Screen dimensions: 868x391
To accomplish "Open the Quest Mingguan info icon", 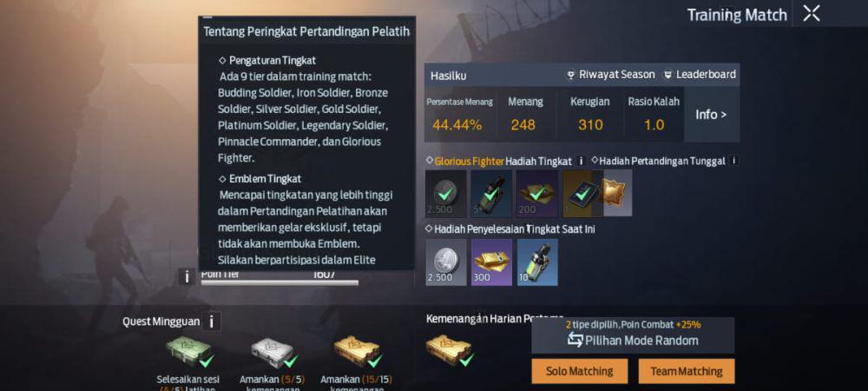I will (x=211, y=321).
